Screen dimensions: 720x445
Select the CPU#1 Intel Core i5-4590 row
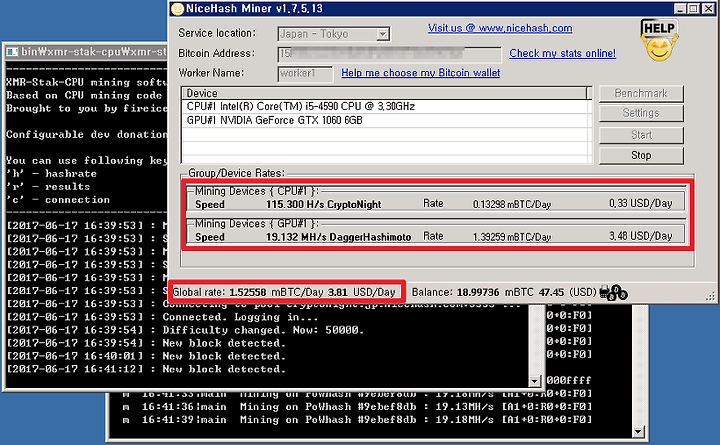(x=385, y=107)
